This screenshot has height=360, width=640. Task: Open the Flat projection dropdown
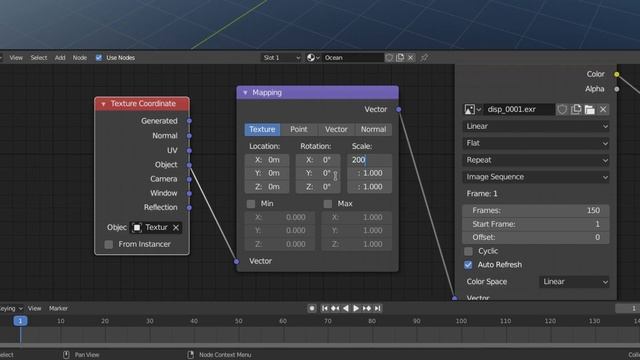click(x=536, y=143)
